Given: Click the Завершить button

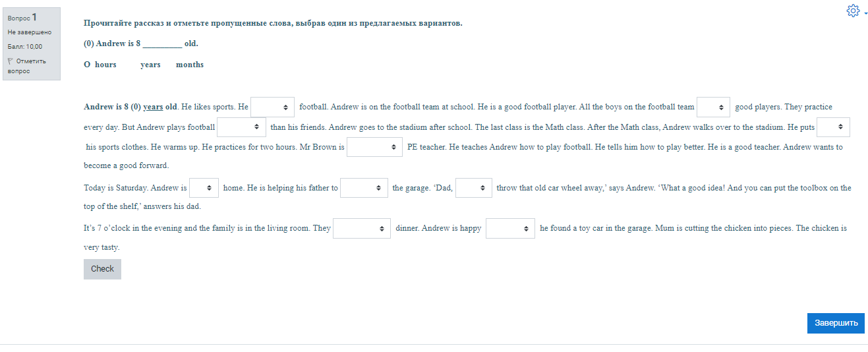Looking at the screenshot, I should coord(836,323).
